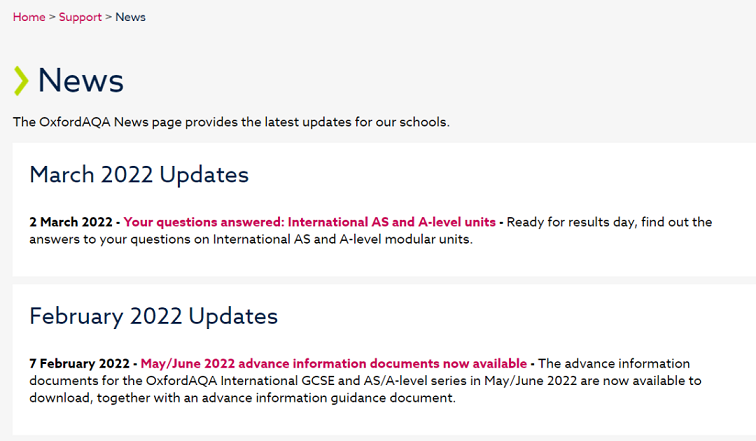Viewport: 756px width, 441px height.
Task: Open Your questions answered International AS link
Action: [310, 222]
